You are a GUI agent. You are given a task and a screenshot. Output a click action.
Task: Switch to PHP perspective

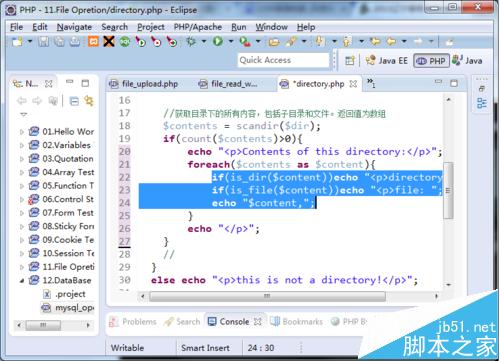(x=431, y=61)
